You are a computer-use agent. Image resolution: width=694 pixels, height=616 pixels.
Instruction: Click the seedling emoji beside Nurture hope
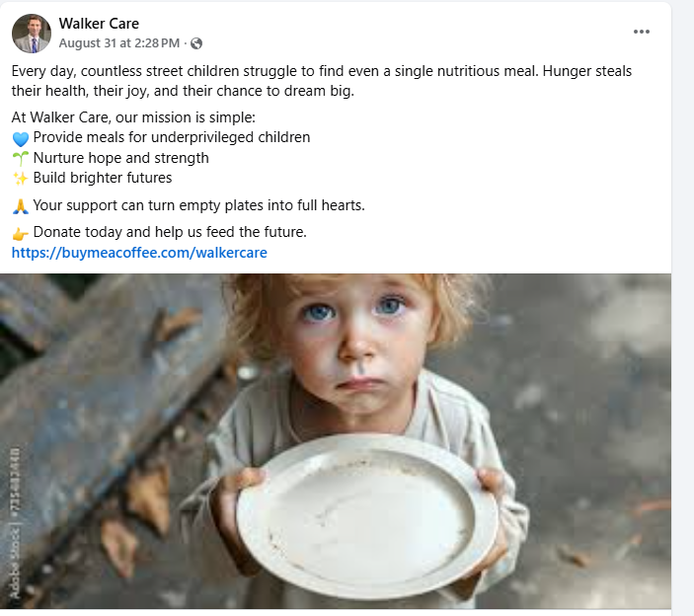pyautogui.click(x=21, y=158)
